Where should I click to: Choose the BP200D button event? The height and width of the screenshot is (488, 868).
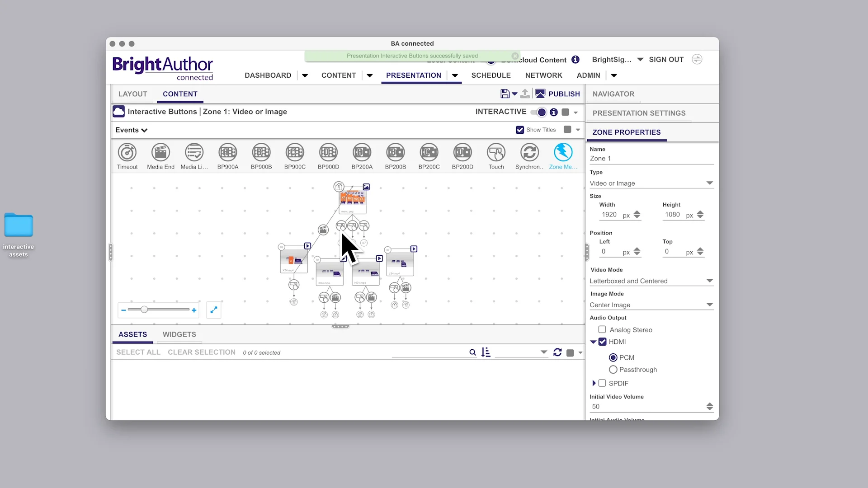click(462, 152)
